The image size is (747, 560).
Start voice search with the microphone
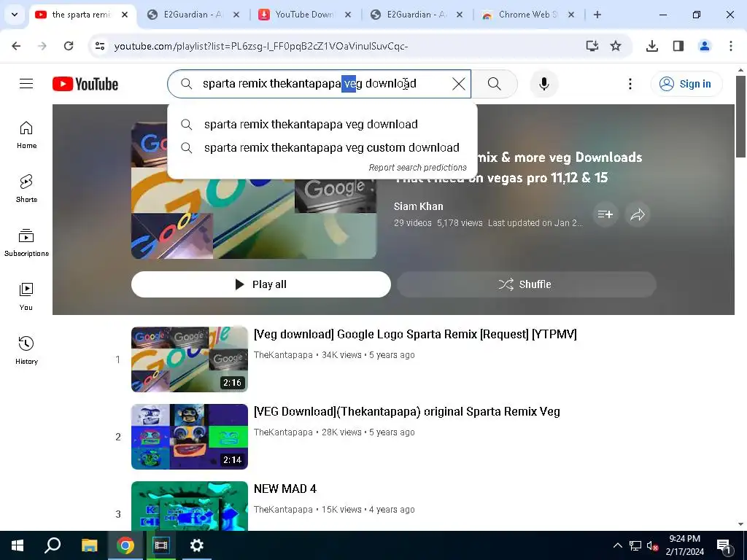coord(543,84)
